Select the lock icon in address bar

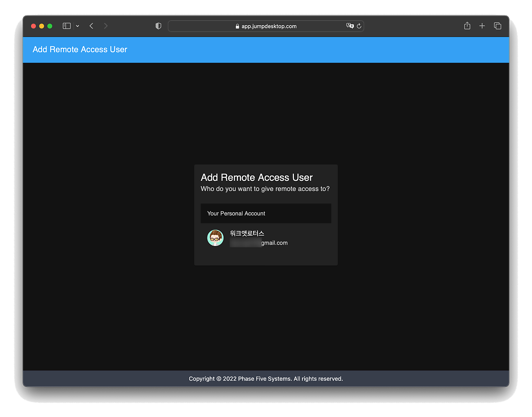click(237, 26)
